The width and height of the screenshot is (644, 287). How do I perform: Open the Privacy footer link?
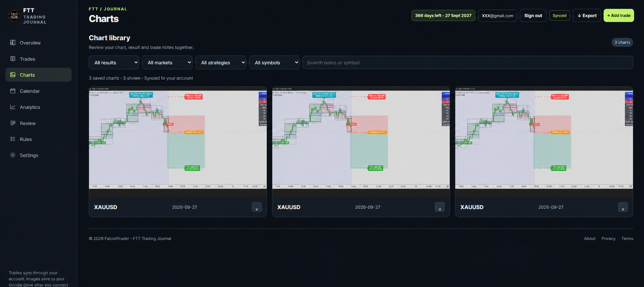point(608,239)
